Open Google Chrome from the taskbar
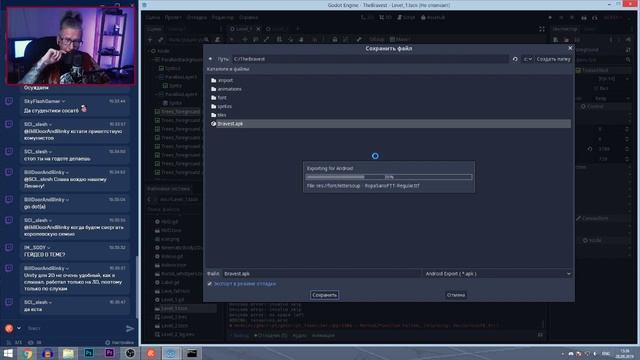 pos(27,353)
